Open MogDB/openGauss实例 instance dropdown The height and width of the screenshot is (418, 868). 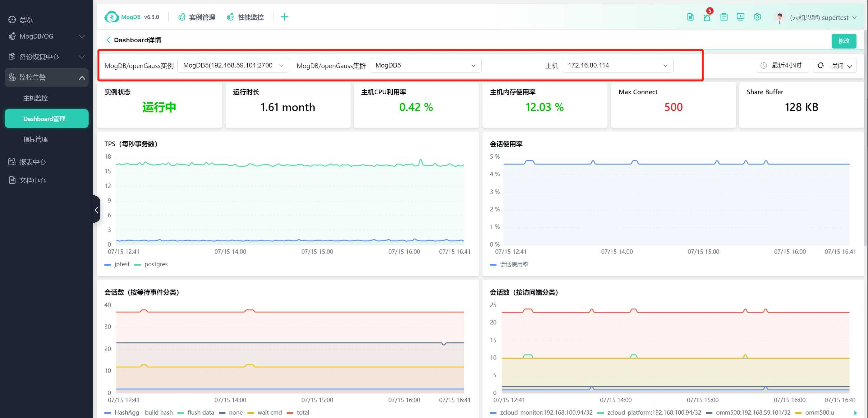(233, 65)
